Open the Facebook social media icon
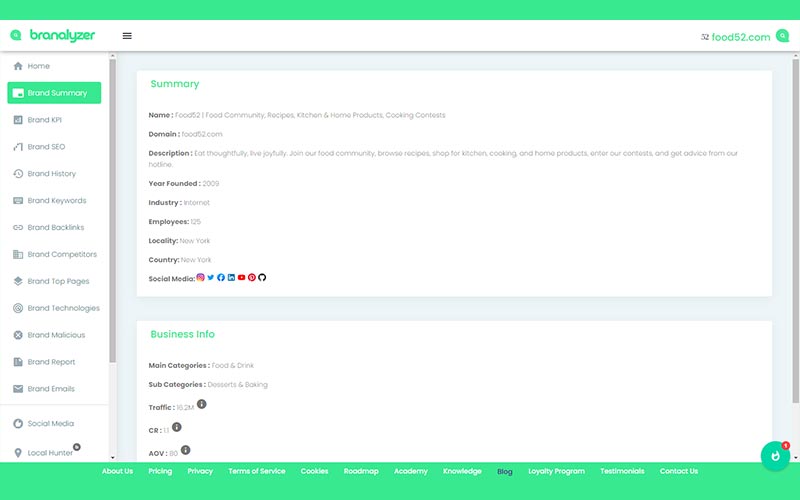The image size is (800, 500). 221,278
